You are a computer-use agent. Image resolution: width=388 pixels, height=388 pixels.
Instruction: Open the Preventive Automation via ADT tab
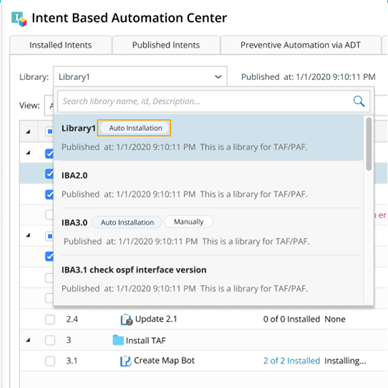(300, 45)
